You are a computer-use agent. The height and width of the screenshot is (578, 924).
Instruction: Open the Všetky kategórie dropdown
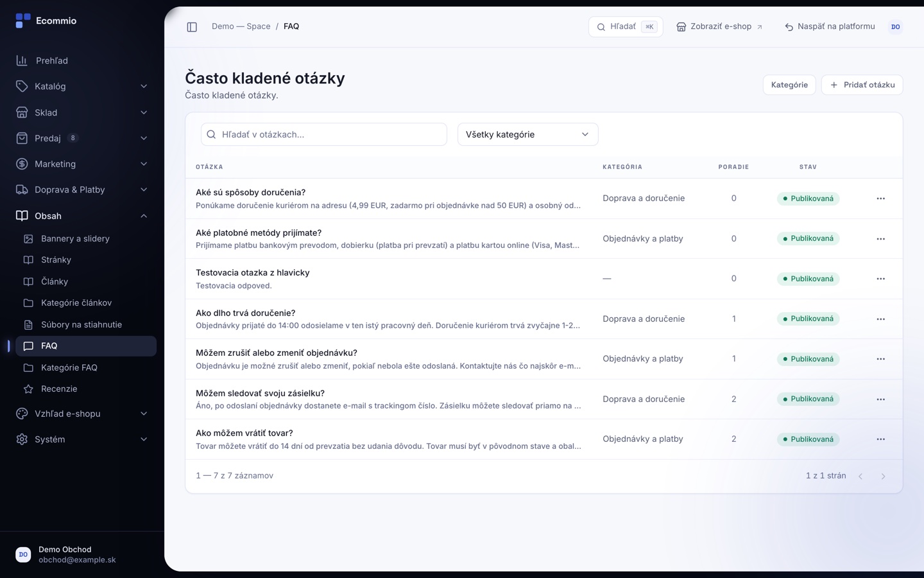527,134
